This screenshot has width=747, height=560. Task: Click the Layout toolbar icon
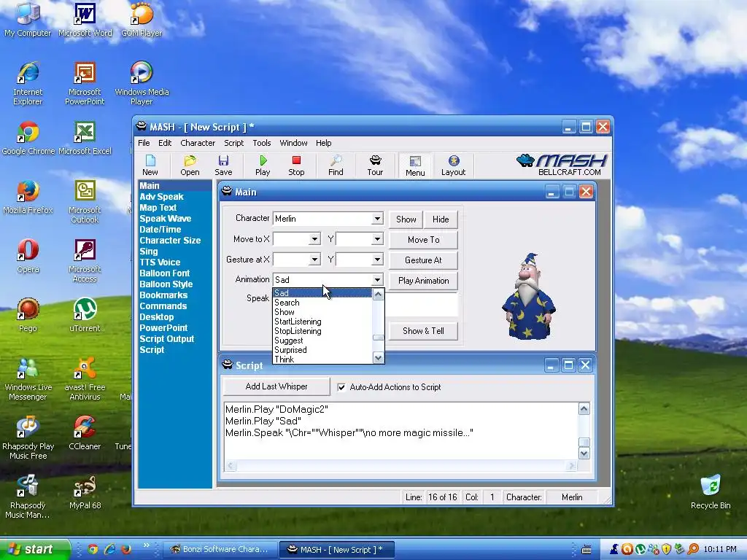(453, 165)
